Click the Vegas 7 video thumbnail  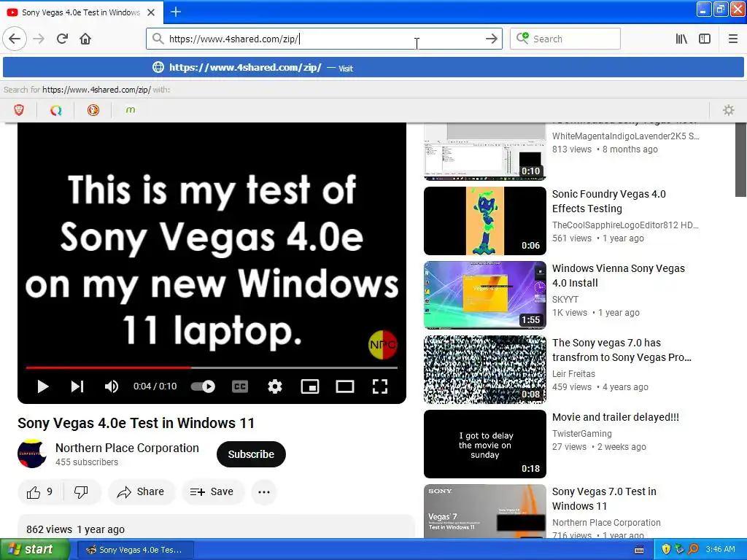pos(485,511)
